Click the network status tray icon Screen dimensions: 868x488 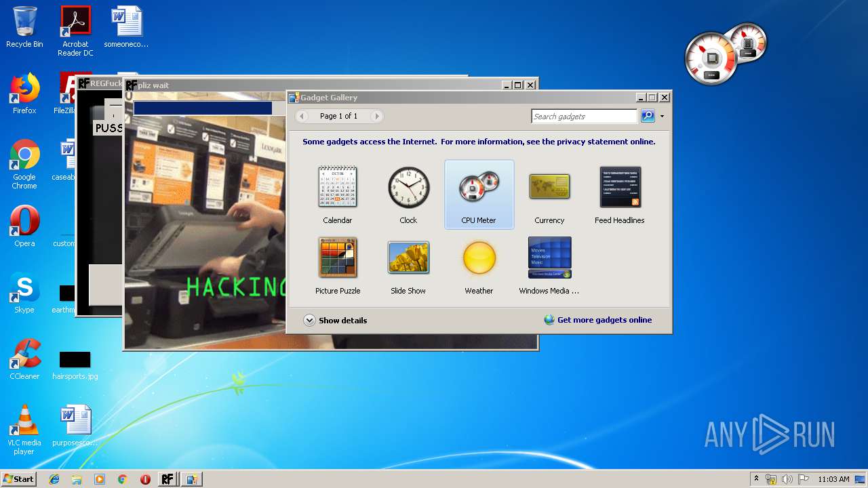coord(771,479)
